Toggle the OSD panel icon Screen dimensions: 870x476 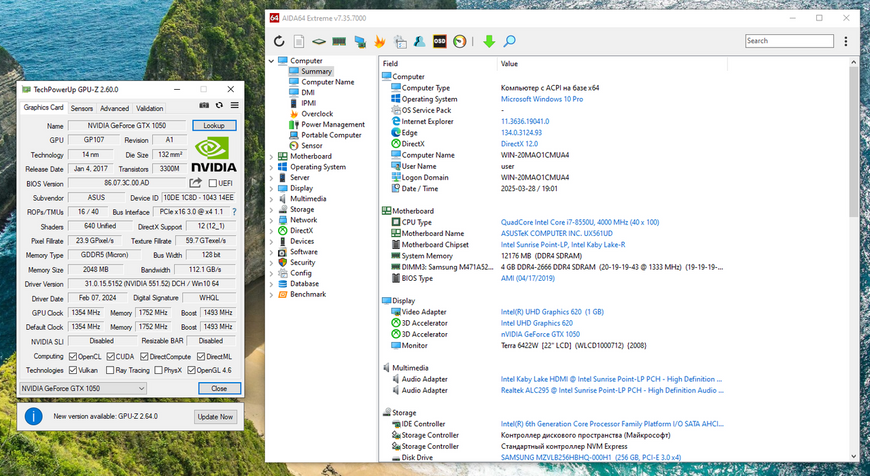(439, 41)
